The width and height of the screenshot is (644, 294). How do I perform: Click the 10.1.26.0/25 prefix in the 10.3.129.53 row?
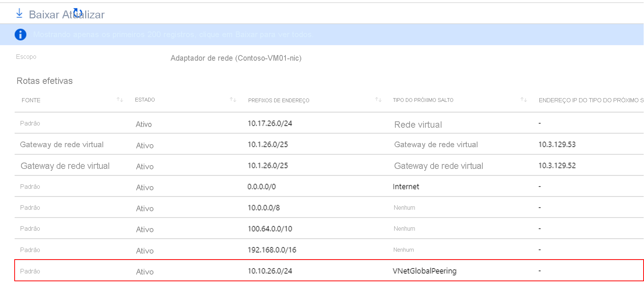coord(268,145)
